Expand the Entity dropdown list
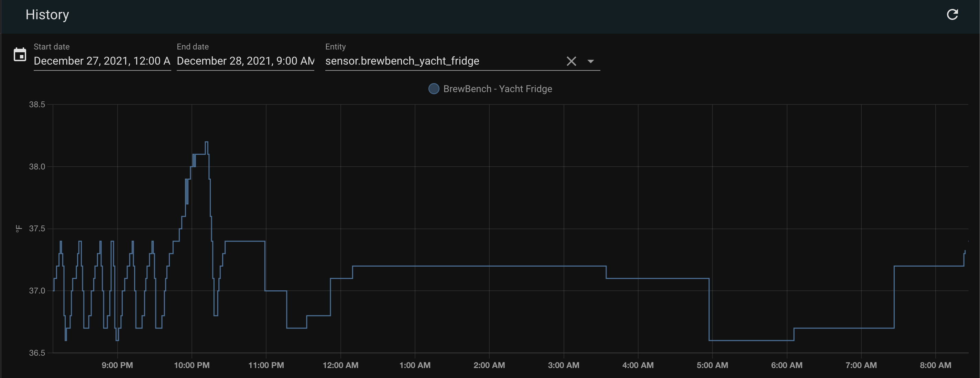The width and height of the screenshot is (980, 378). 590,61
